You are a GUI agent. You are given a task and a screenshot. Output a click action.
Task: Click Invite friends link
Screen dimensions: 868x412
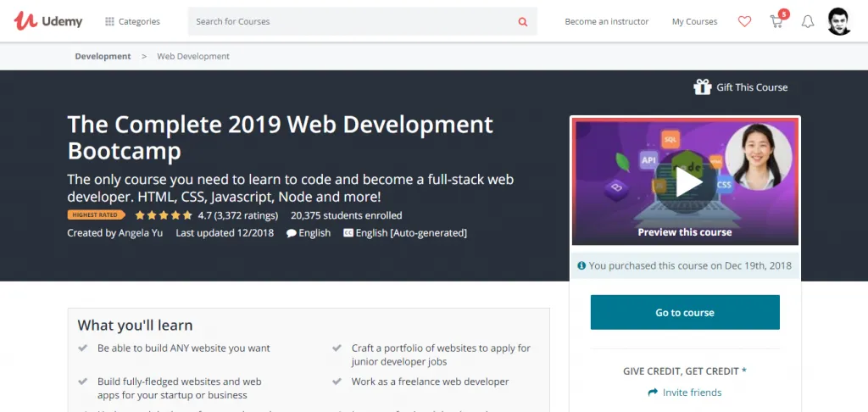[x=692, y=393]
